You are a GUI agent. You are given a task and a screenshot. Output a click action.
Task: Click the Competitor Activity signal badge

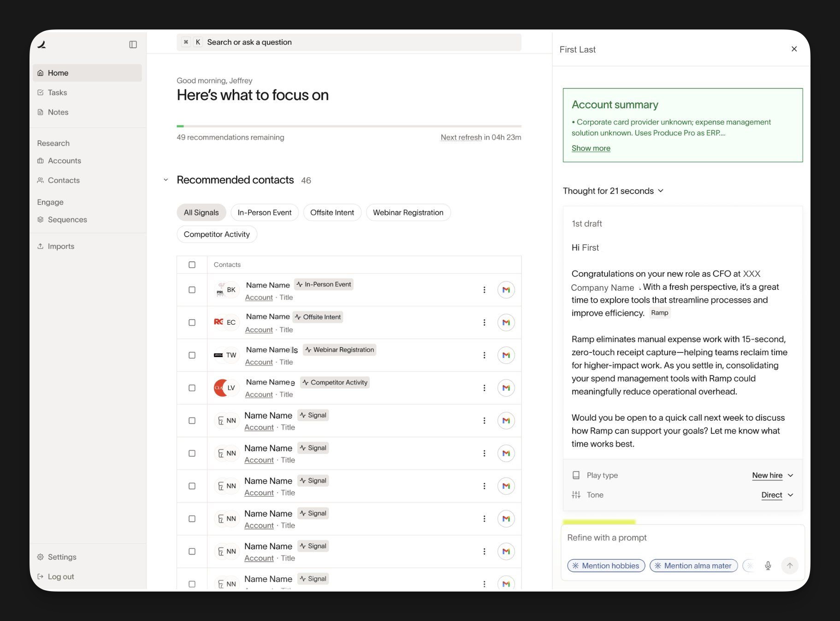[335, 382]
